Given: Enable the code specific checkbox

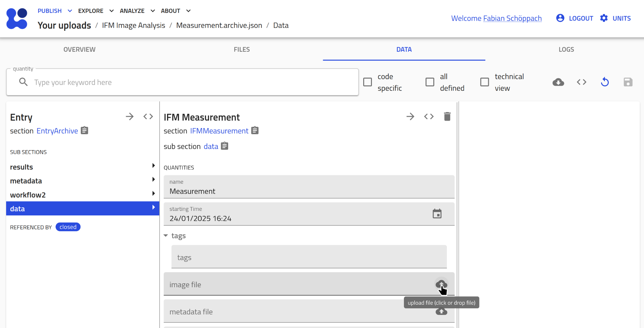Looking at the screenshot, I should point(367,82).
